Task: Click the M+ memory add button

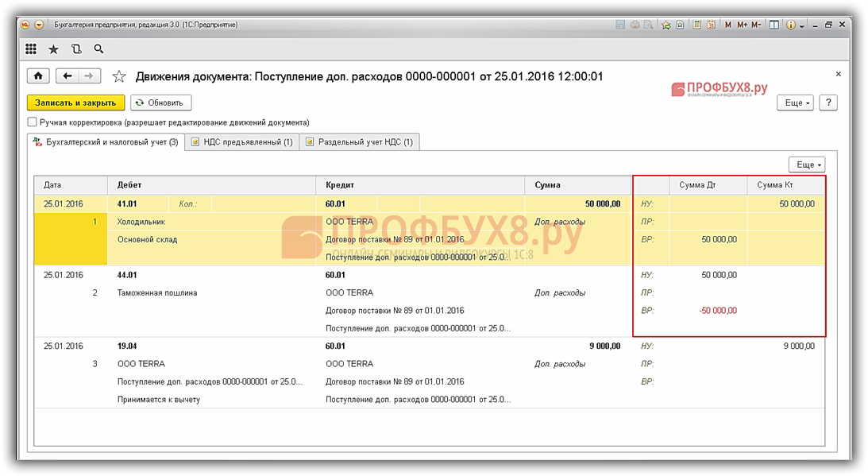Action: click(x=742, y=25)
